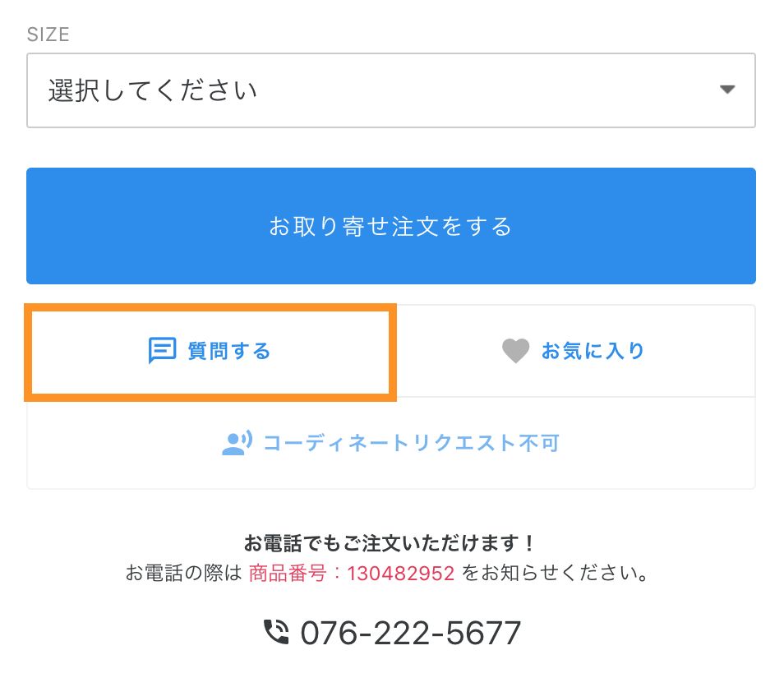Click the SIZE field label
This screenshot has width=784, height=687.
coord(48,35)
